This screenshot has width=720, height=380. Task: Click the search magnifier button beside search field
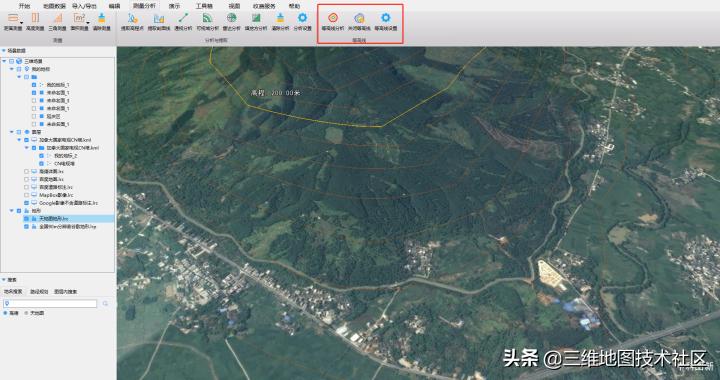[105, 304]
